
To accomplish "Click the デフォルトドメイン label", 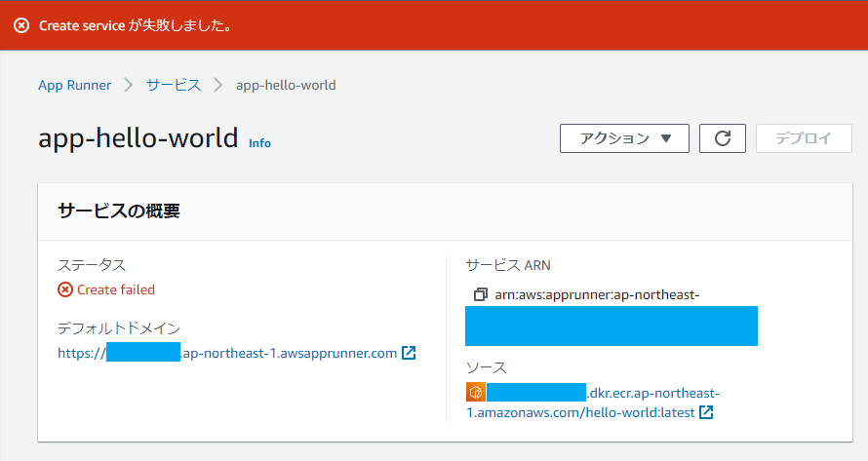I will pyautogui.click(x=119, y=328).
